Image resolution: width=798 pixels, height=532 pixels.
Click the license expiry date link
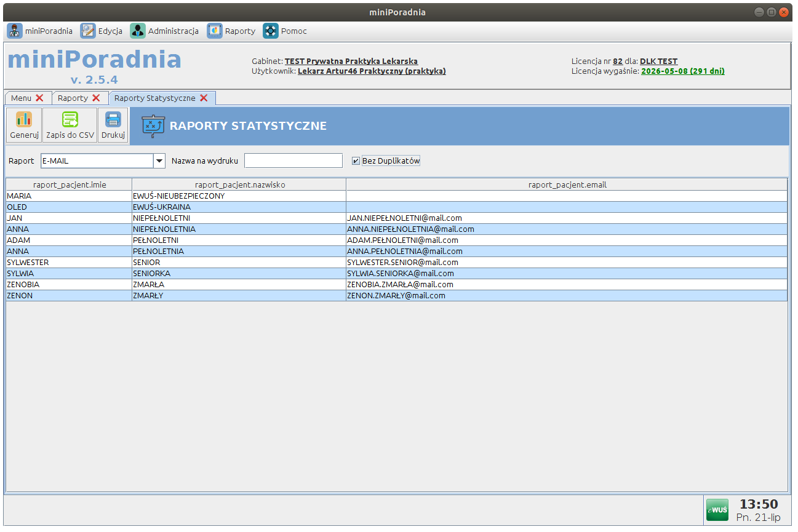(x=682, y=71)
